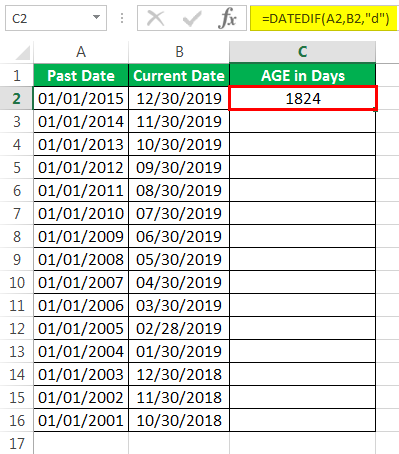Click cell with date 01/01/2001

pos(81,420)
